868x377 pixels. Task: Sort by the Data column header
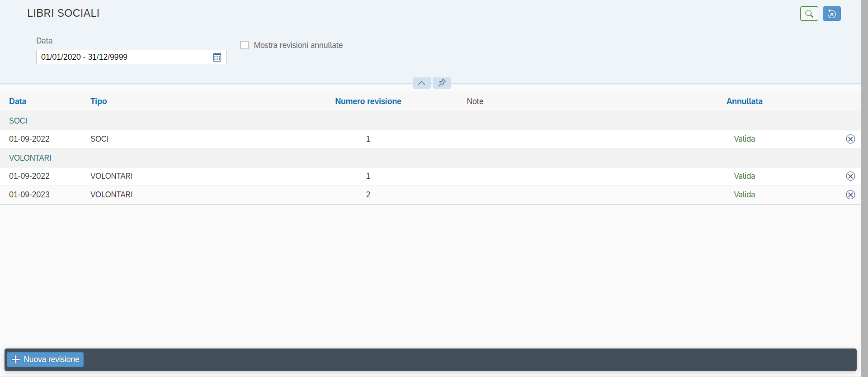click(18, 101)
